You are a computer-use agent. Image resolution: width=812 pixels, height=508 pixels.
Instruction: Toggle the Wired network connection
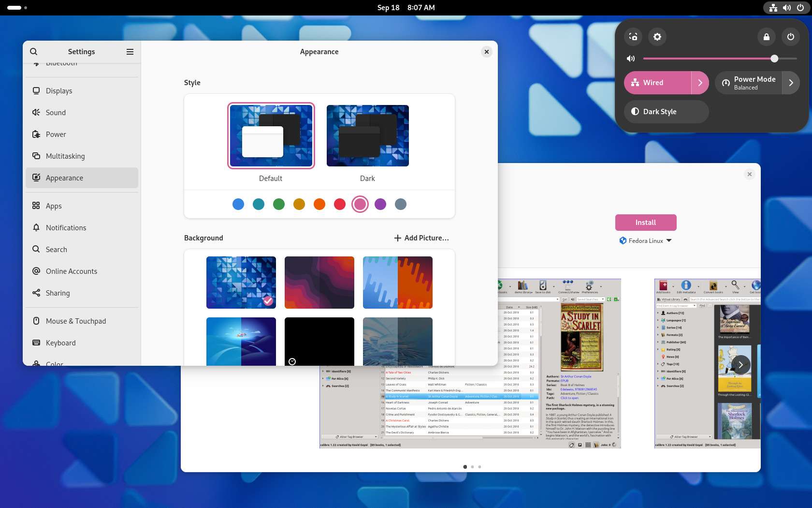(x=657, y=83)
